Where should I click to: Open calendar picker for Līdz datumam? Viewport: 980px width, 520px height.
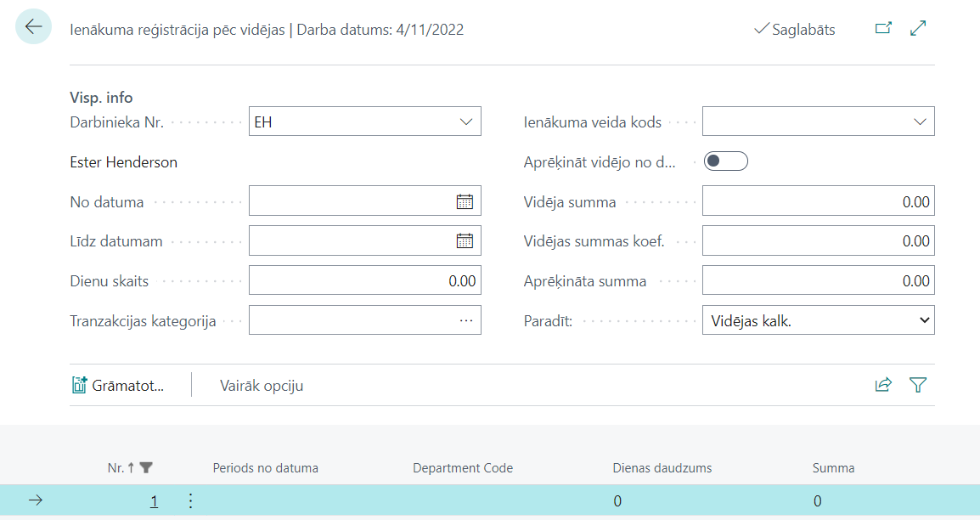(465, 240)
